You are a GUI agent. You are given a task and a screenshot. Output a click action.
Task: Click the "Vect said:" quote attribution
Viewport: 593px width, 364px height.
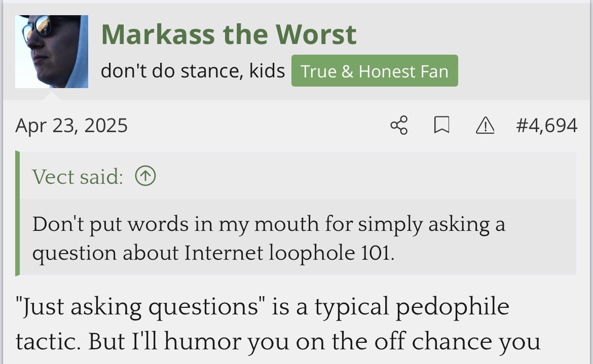78,176
